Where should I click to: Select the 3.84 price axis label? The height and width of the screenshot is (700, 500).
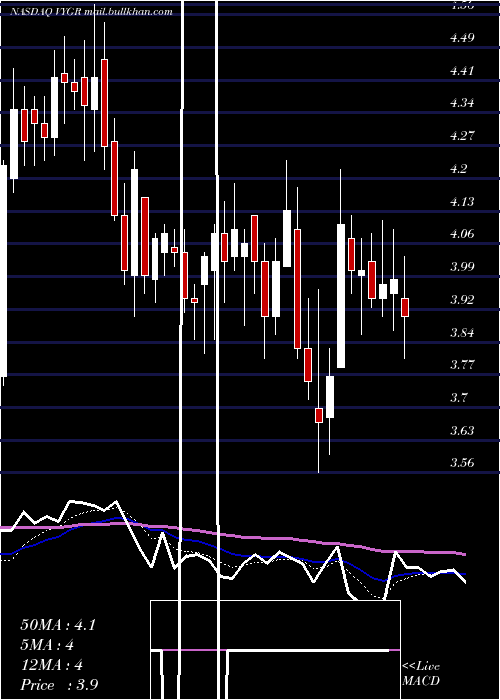[x=462, y=332]
